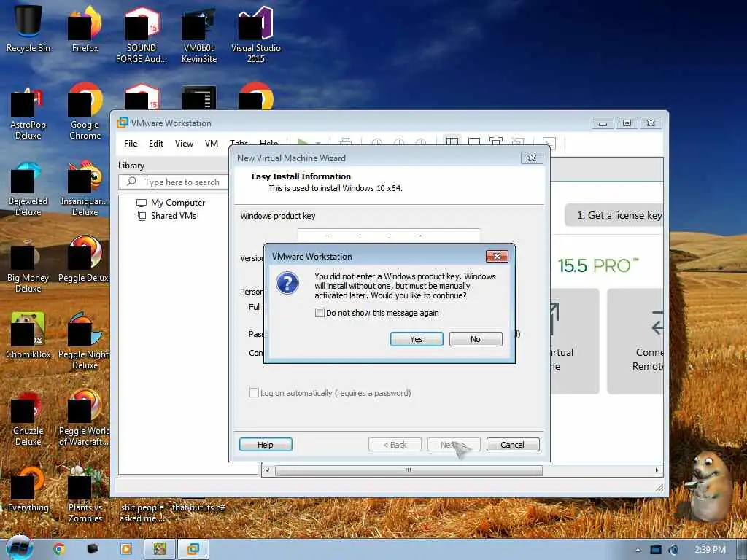The height and width of the screenshot is (560, 747).
Task: Click the '< Back' wizard button
Action: (395, 445)
